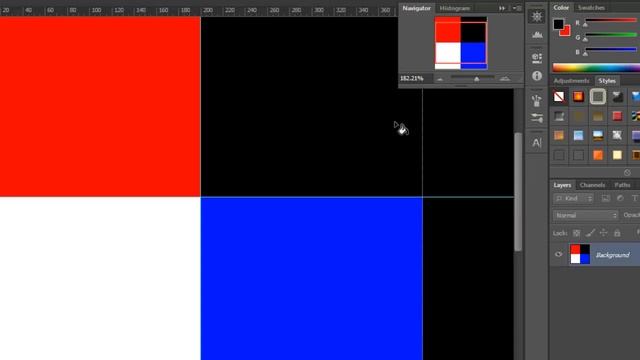Click the green G channel slider
This screenshot has height=360, width=640.
[x=611, y=35]
